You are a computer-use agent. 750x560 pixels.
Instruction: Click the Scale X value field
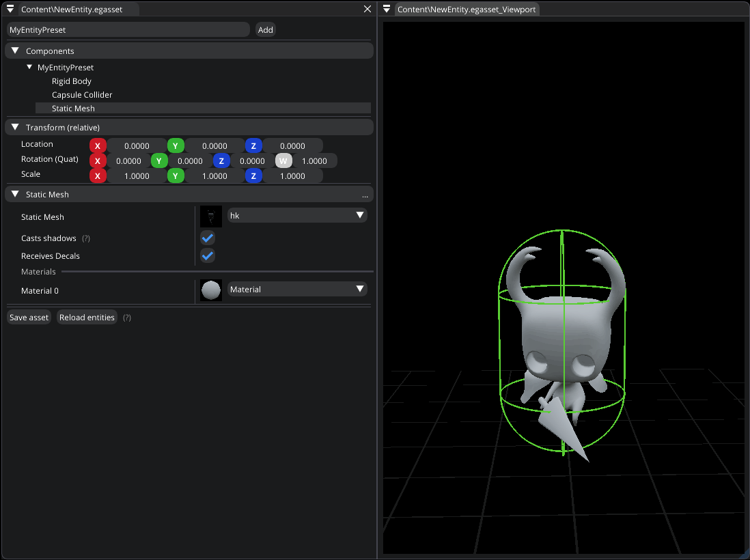click(137, 176)
